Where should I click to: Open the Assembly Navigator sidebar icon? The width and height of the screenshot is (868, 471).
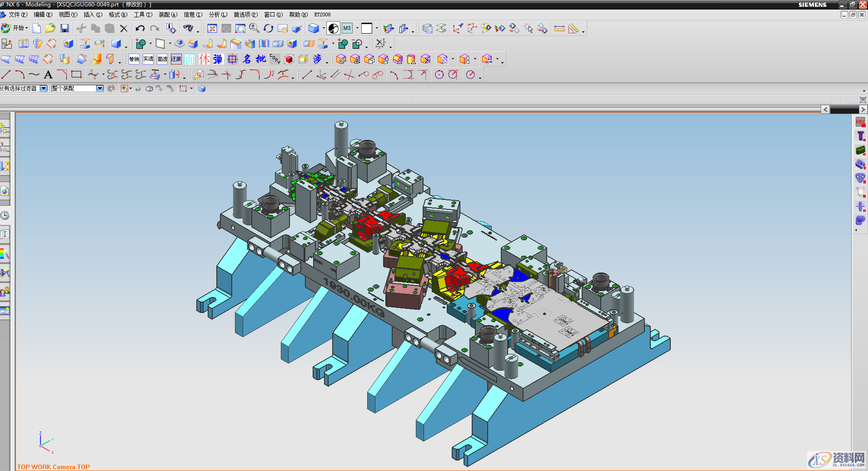tap(5, 129)
